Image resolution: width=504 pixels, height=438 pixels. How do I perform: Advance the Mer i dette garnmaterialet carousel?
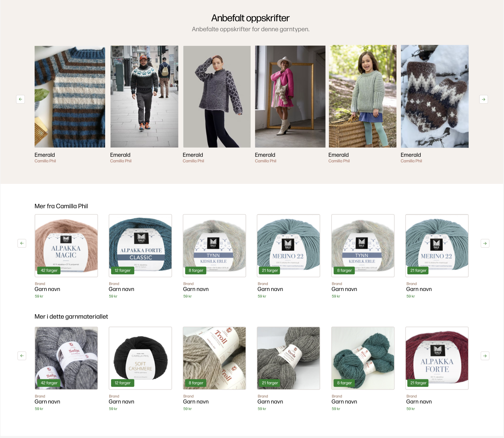coord(485,356)
